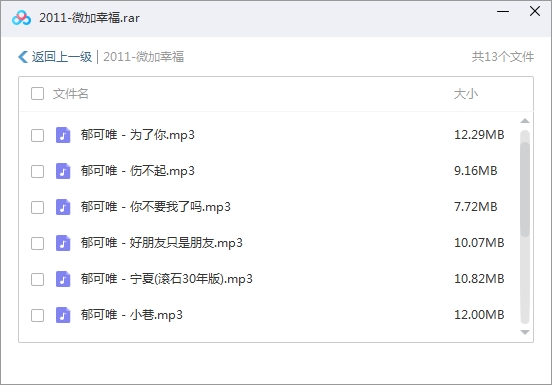The image size is (552, 385).
Task: Minimize the 2011-微加幸福.rar window
Action: (x=503, y=11)
